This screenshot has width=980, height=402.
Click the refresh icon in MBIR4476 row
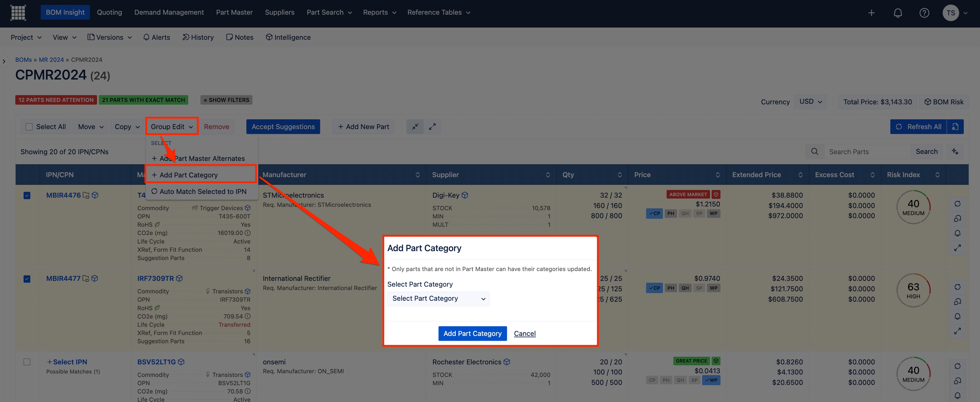point(958,203)
